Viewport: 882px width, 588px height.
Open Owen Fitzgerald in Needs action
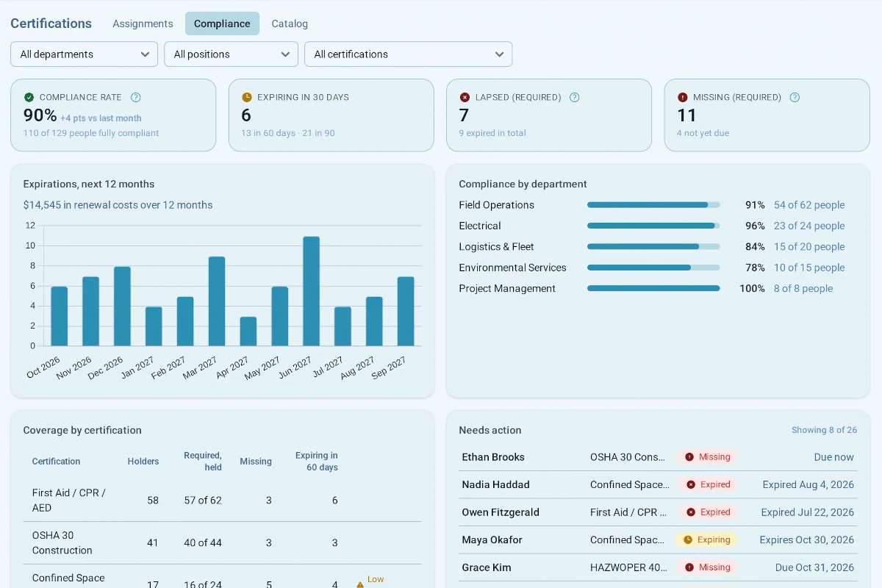[658, 512]
